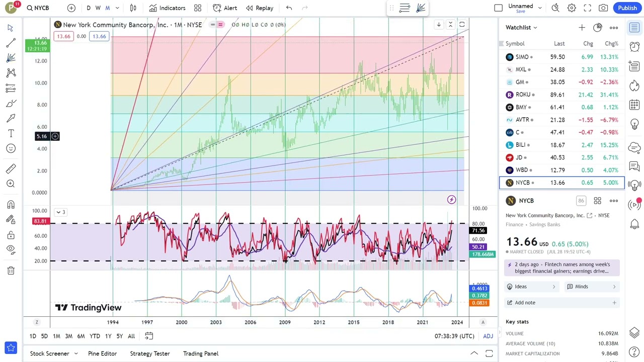The width and height of the screenshot is (644, 362).
Task: Add a symbol to the watchlist
Action: tap(582, 28)
